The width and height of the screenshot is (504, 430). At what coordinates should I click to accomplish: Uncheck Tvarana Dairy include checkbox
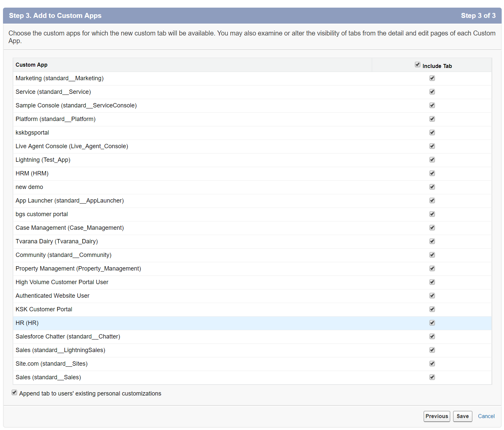(x=432, y=241)
